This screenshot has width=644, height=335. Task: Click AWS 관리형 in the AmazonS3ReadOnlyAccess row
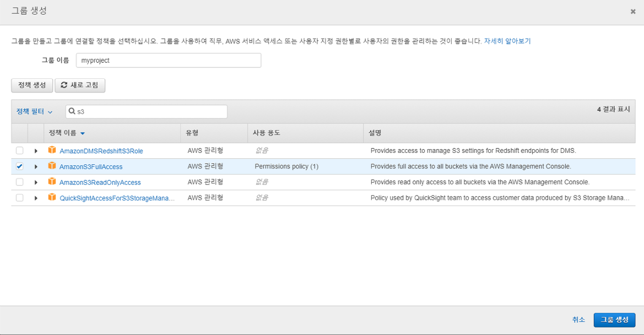pyautogui.click(x=205, y=182)
